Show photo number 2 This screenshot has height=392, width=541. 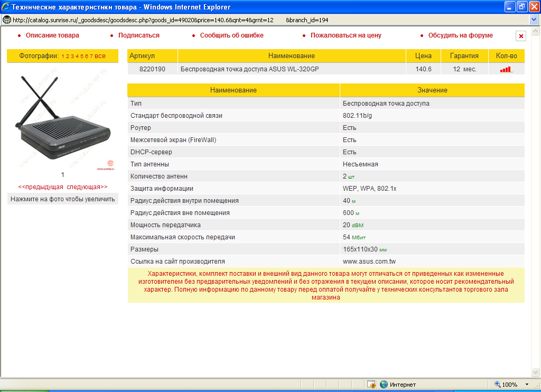68,56
